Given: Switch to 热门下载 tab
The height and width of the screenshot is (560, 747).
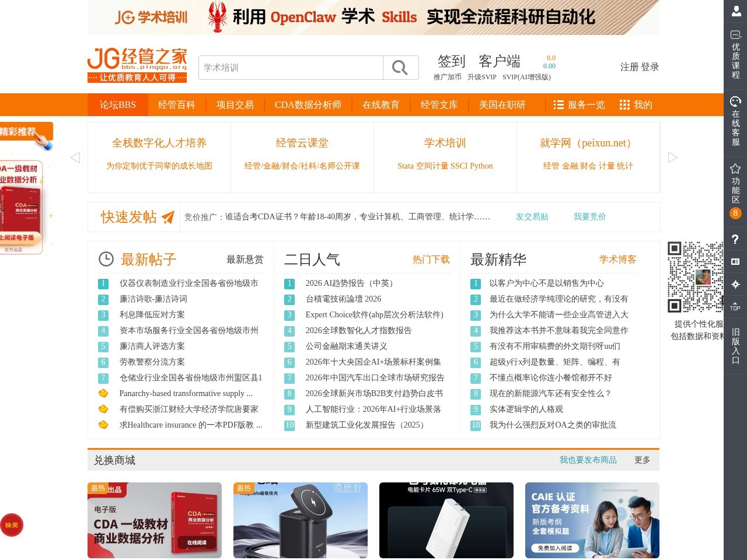Looking at the screenshot, I should [x=431, y=260].
